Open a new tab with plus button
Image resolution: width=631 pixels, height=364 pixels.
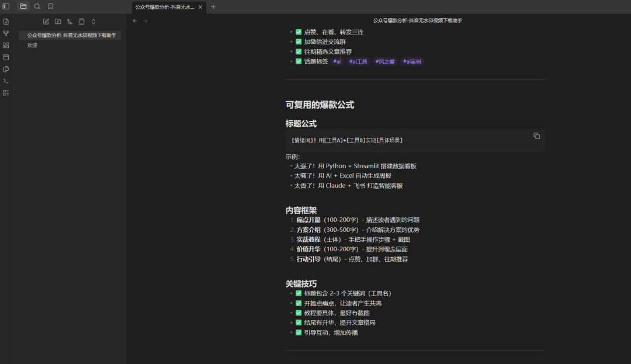pyautogui.click(x=213, y=7)
